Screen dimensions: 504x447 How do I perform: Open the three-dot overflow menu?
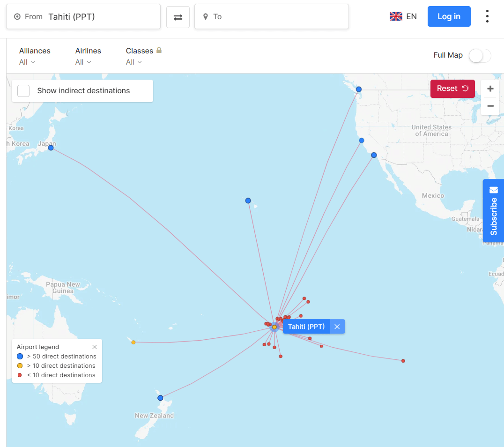[487, 16]
